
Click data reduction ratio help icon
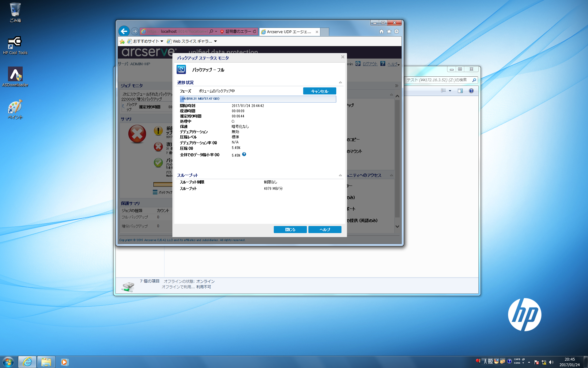coord(244,154)
